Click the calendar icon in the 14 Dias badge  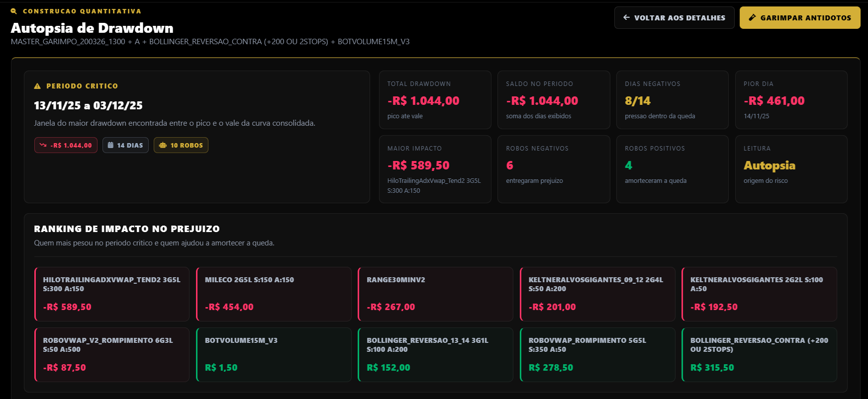[110, 145]
